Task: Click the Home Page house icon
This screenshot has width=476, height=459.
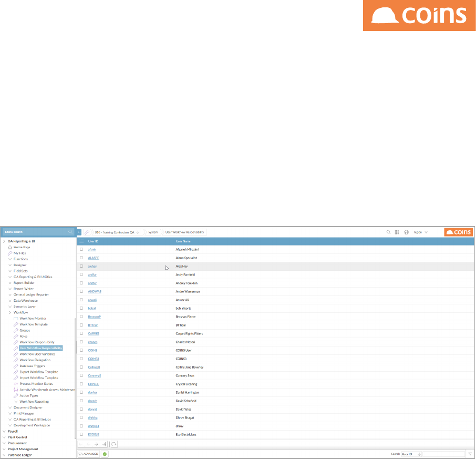Action: coord(10,247)
